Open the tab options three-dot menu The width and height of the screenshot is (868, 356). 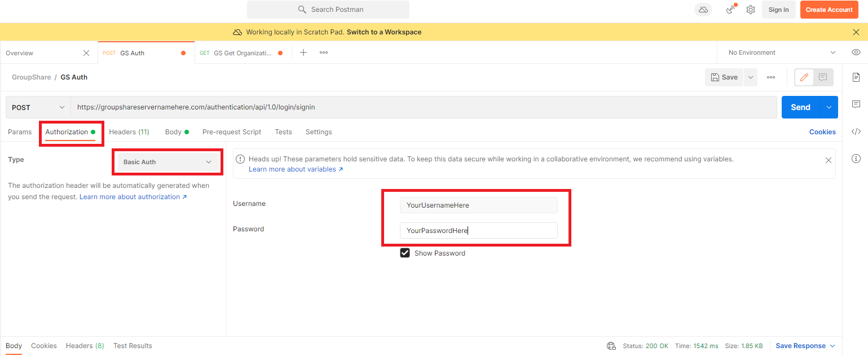(x=324, y=52)
